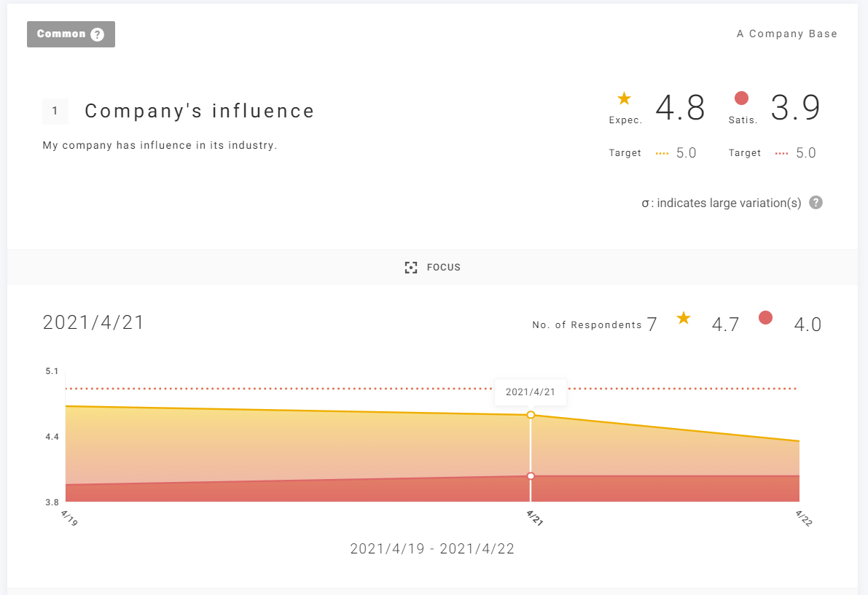This screenshot has width=868, height=595.
Task: Click the red circle beside 4.0 score
Action: 765,318
